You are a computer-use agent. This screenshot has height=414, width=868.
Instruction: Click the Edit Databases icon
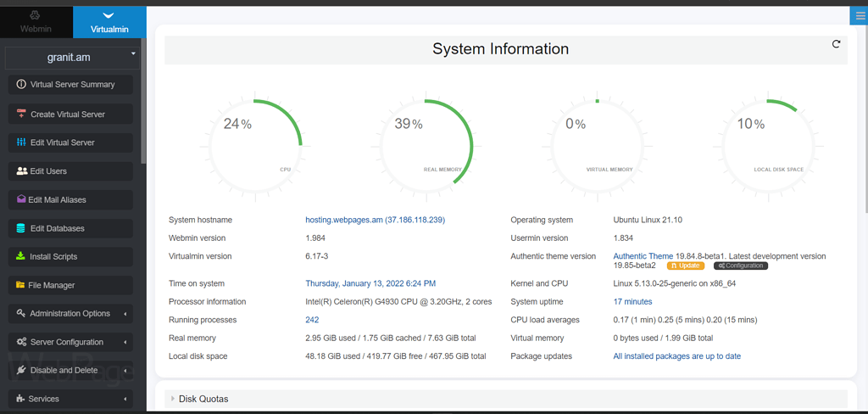(x=21, y=228)
